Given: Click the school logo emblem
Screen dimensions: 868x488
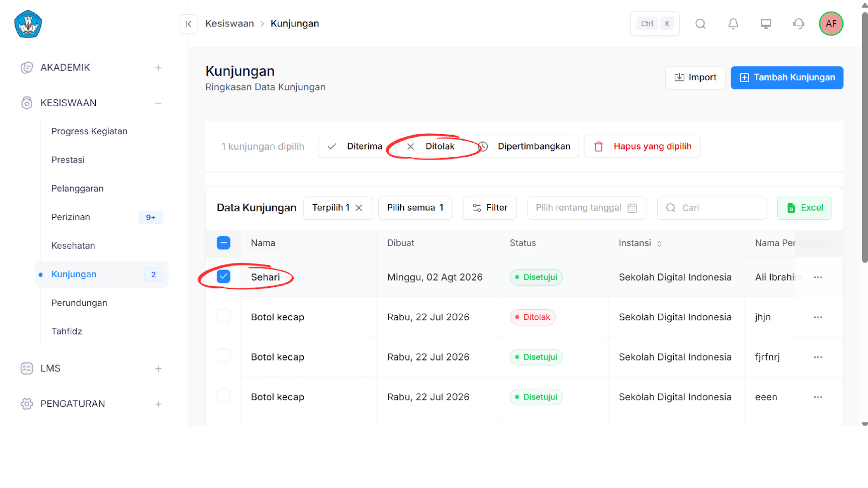Looking at the screenshot, I should tap(28, 24).
